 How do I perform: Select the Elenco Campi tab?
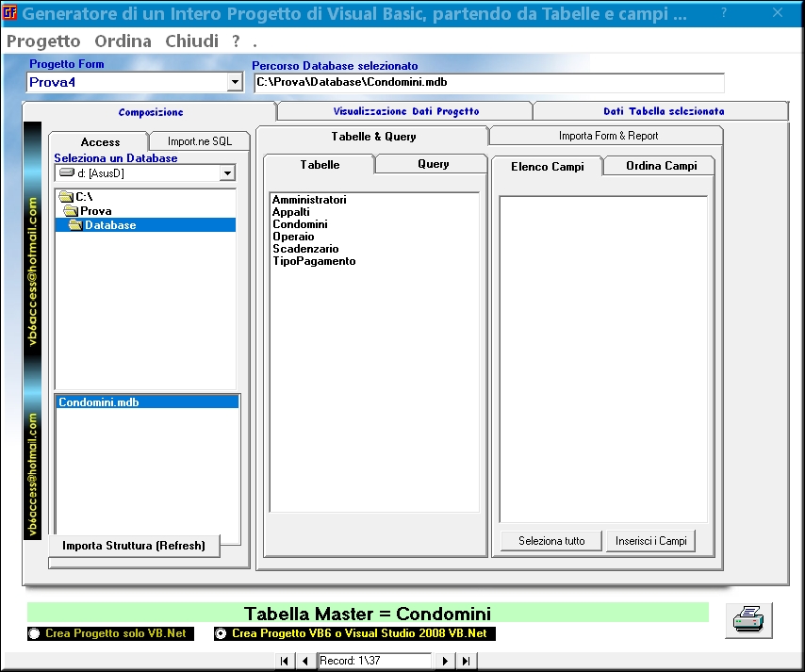[548, 166]
